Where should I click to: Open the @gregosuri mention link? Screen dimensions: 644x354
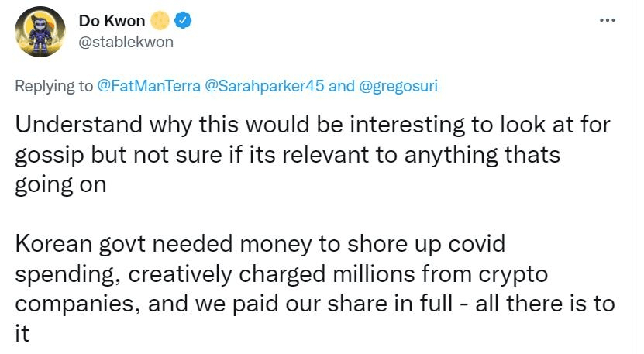point(399,86)
